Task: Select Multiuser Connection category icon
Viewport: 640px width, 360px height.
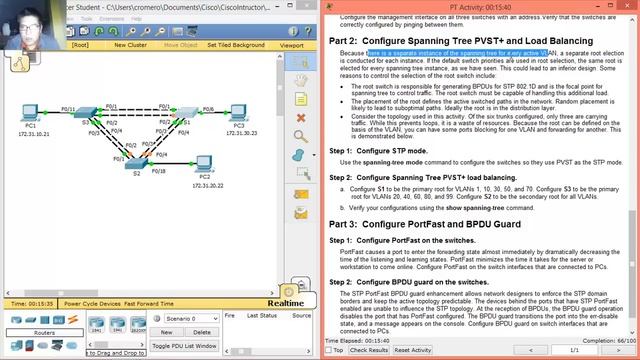Action: coord(71,346)
